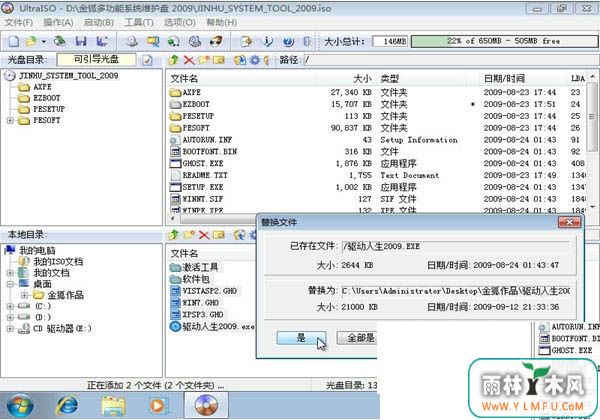
Task: Click the New Folder icon in the image pane toolbar
Action: pyautogui.click(x=204, y=60)
